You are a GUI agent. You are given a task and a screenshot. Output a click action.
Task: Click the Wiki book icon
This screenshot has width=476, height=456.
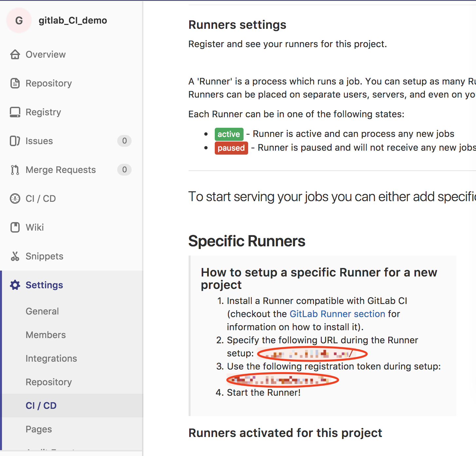tap(15, 227)
